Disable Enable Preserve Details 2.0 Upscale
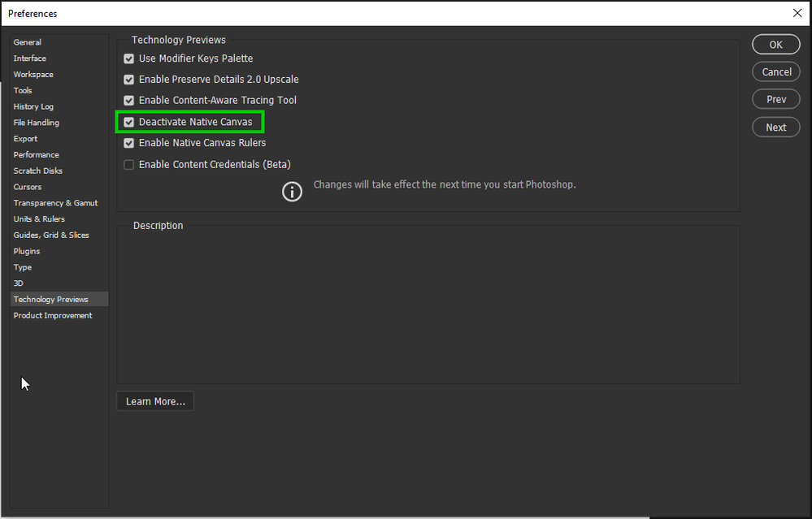 (x=128, y=80)
